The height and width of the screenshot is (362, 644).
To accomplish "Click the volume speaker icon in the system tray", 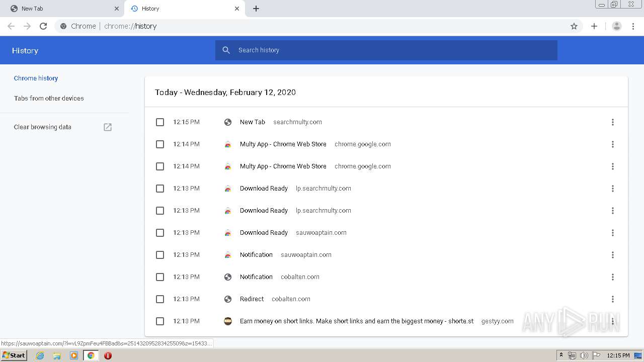I will click(x=584, y=355).
